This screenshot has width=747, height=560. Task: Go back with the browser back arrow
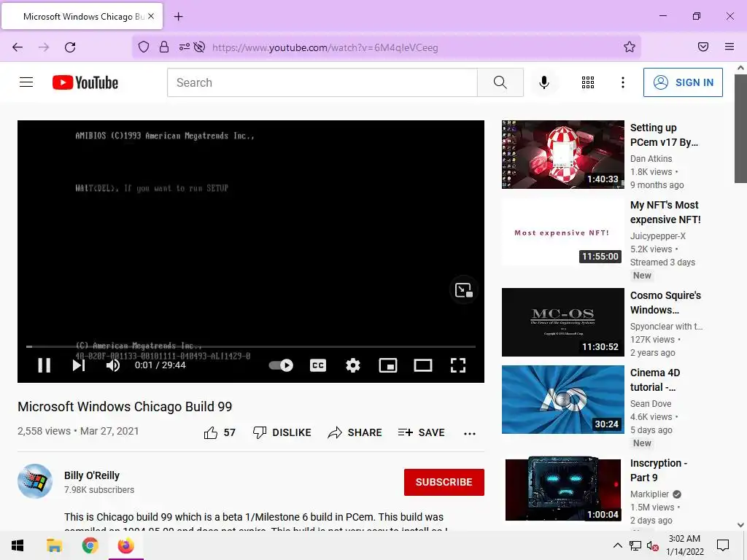point(18,47)
